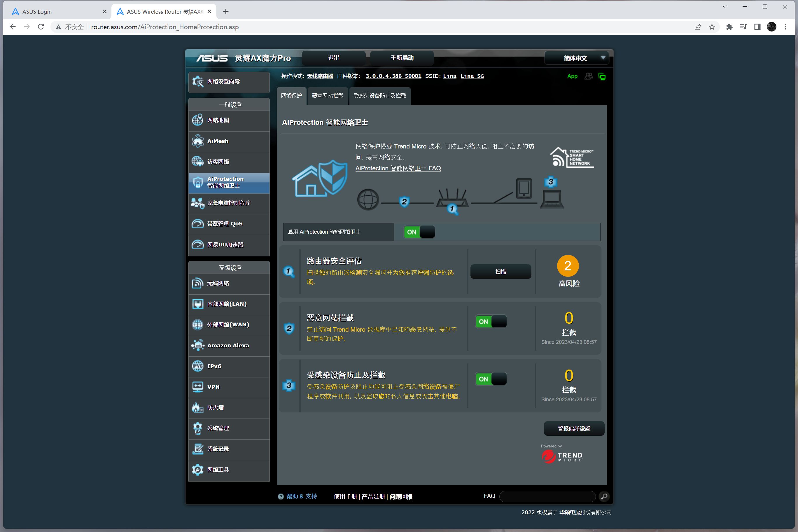Open the User Manual (使用手册) link

[x=345, y=496]
